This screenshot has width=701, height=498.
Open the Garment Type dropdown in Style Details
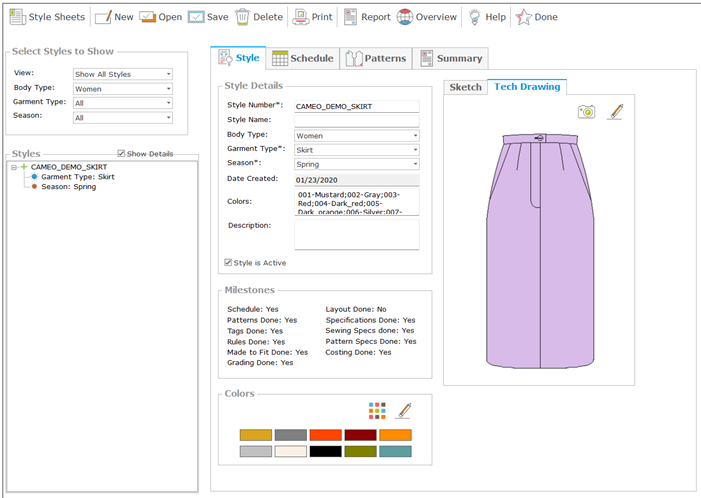pos(356,150)
